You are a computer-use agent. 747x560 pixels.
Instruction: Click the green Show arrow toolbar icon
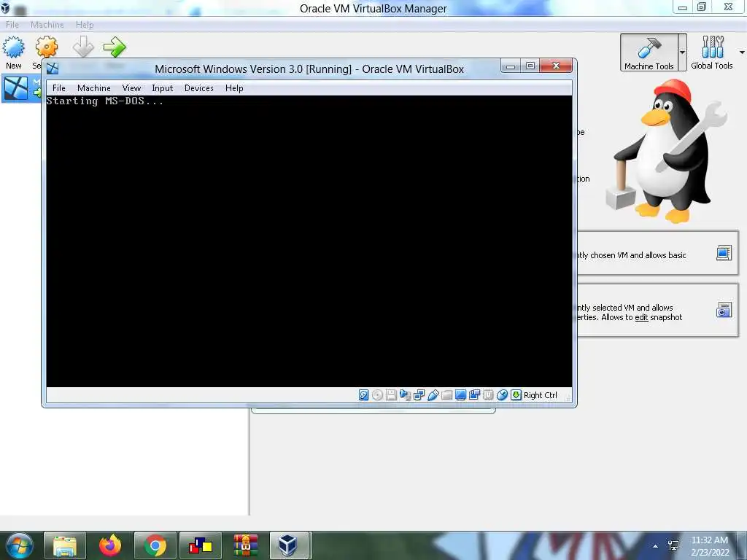point(115,47)
